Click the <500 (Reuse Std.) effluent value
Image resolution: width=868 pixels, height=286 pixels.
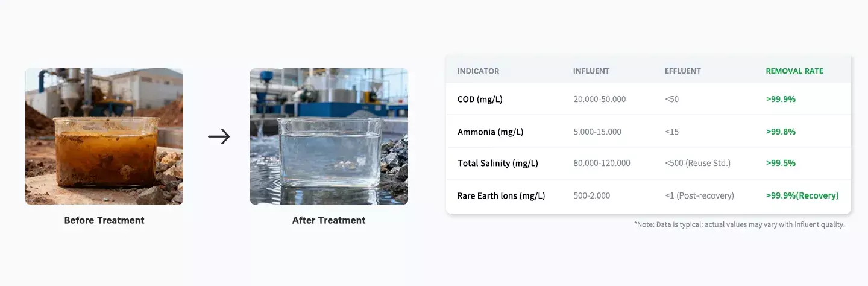pos(698,164)
